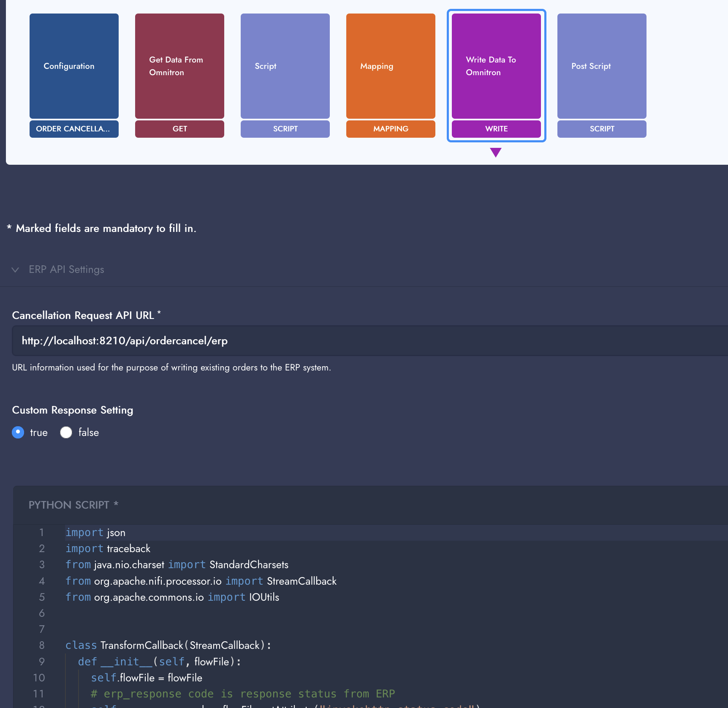Click the purple down arrow under WRITE
The width and height of the screenshot is (728, 708).
pyautogui.click(x=496, y=152)
